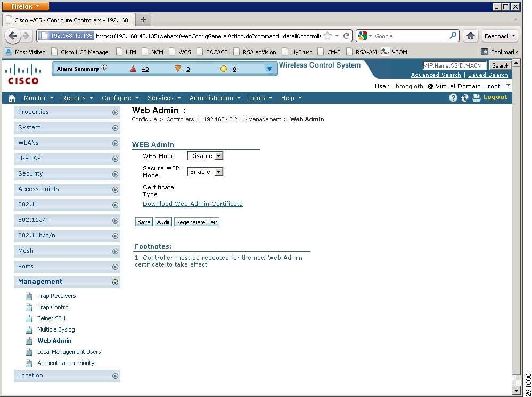This screenshot has height=397, width=532.
Task: Click the Authentication Priority page icon
Action: coord(29,363)
